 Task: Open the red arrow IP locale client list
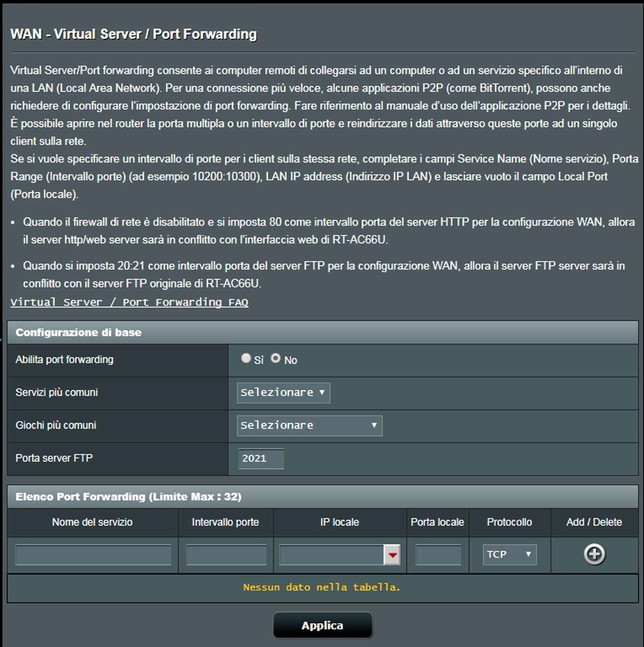click(392, 555)
